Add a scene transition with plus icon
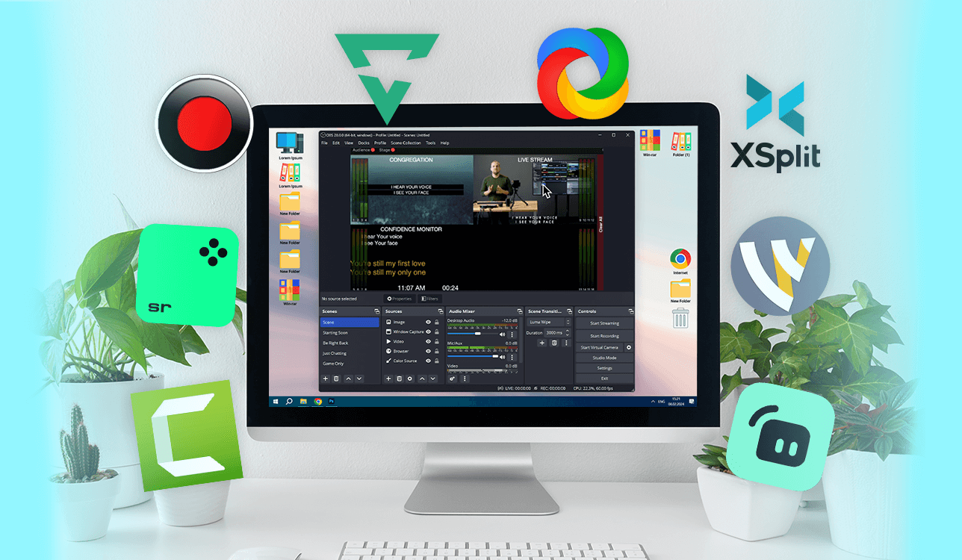 542,343
